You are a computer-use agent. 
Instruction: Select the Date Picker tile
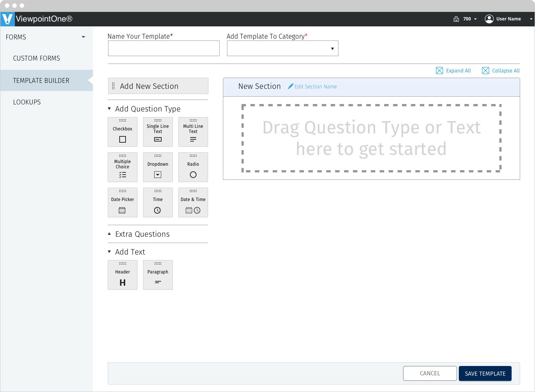[123, 203]
